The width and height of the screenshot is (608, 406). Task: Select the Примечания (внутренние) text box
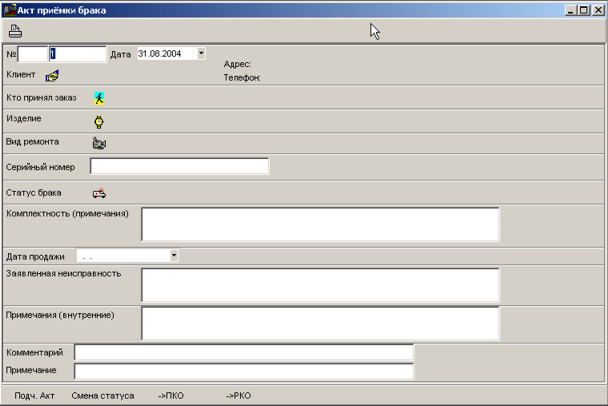tap(319, 323)
